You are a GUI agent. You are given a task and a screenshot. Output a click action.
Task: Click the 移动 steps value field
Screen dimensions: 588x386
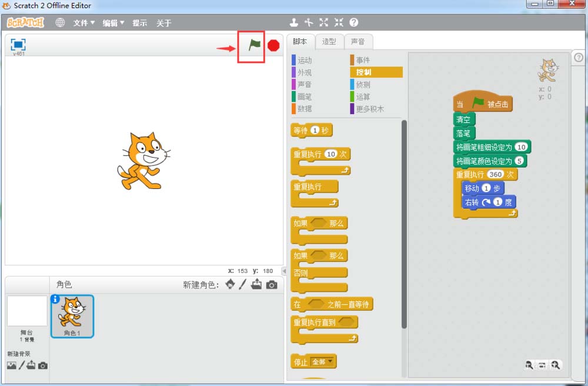click(486, 188)
